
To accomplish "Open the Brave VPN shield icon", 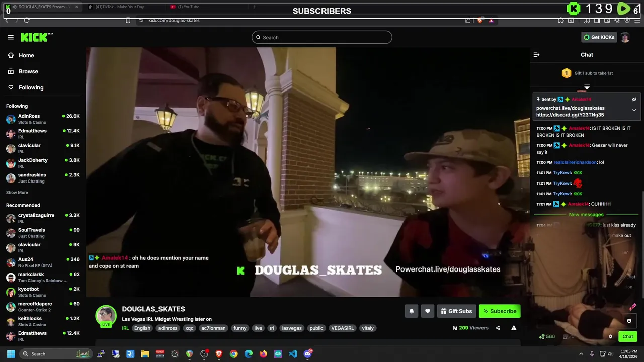I will coord(627,20).
